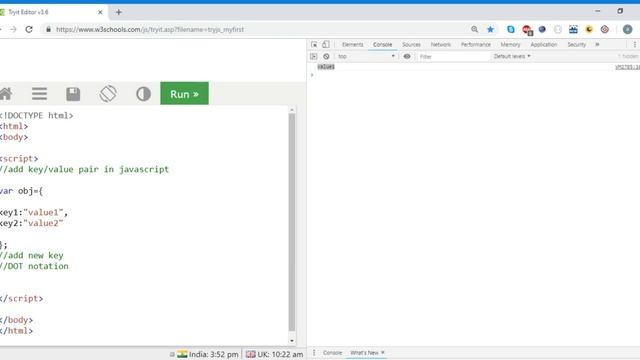Screen dimensions: 640x360
Task: Switch to the Network tab
Action: [441, 44]
